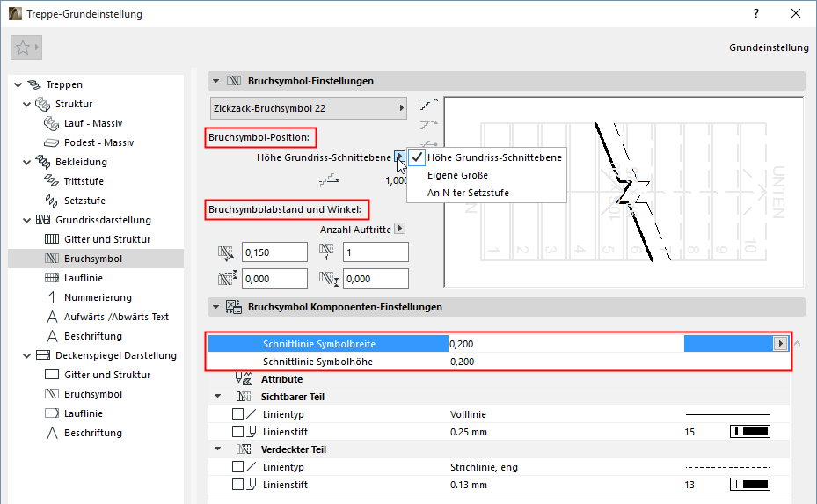
Task: Click the Aufwärts-/Abwärts-Text icon
Action: 52,317
